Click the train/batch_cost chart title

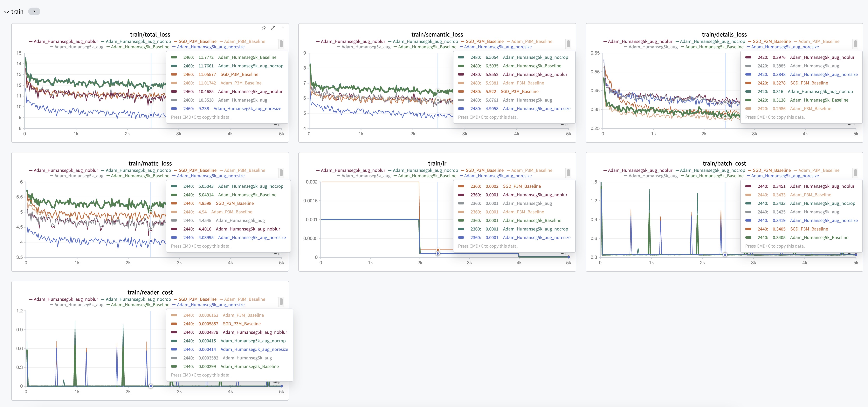click(724, 163)
